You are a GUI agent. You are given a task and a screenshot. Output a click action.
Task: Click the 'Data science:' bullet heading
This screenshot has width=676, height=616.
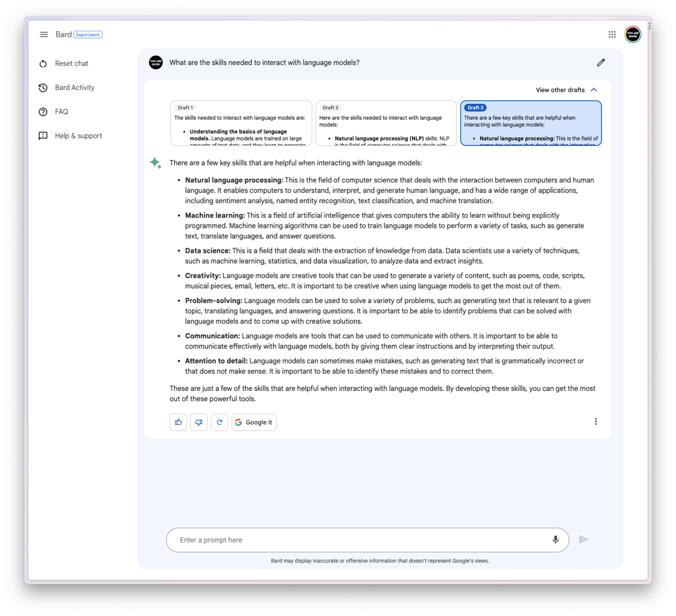click(x=208, y=251)
